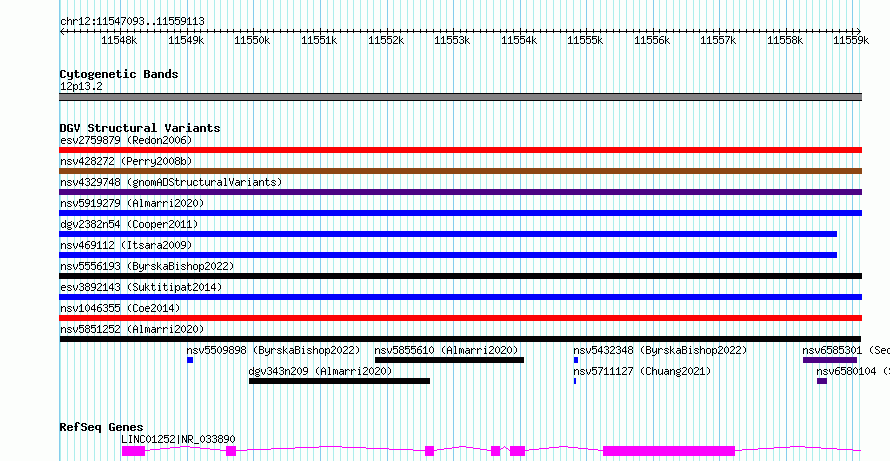Open the esv3892143 Suktitipat2014 blue bar
Screen dimensions: 890x461
coord(460,297)
